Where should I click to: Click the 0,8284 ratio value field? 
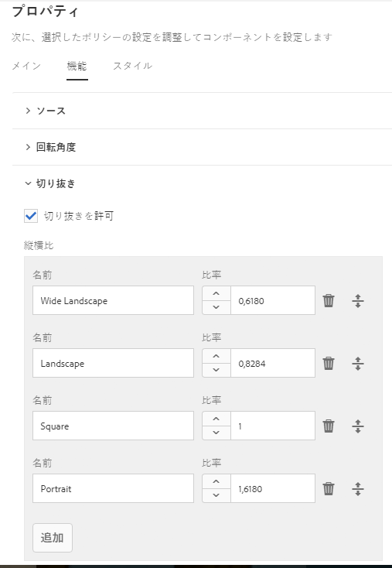(273, 363)
